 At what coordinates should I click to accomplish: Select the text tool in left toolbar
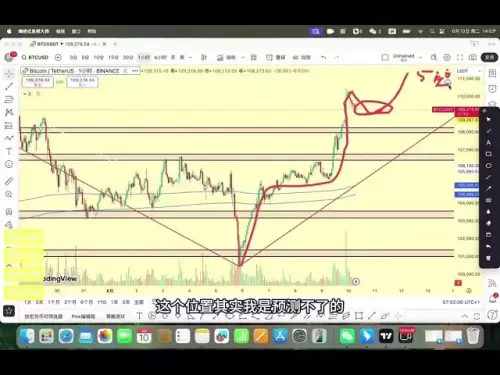tap(9, 151)
